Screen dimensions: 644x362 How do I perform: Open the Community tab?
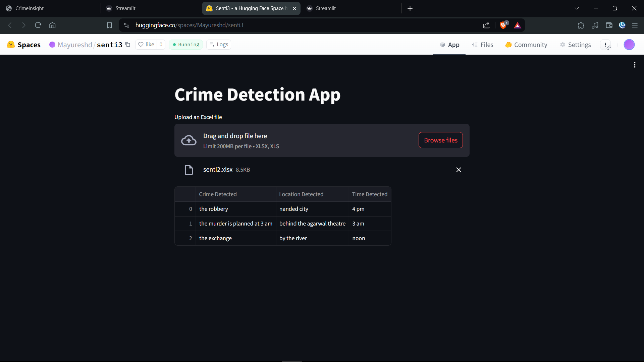pos(526,45)
